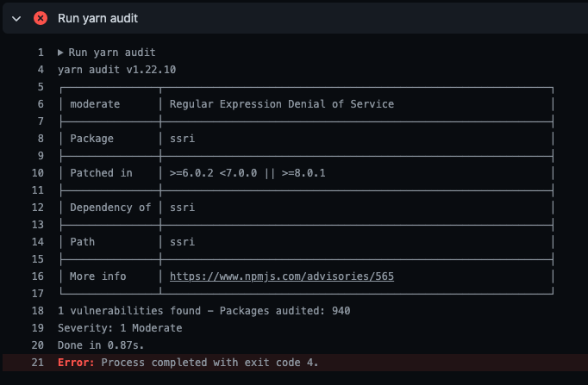Select line number 10 in log

pos(37,173)
